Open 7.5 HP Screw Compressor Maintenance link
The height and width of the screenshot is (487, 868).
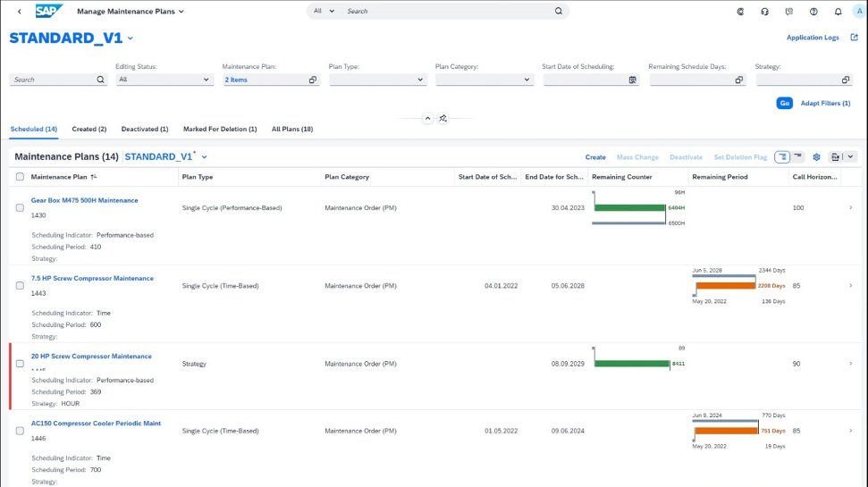(92, 279)
